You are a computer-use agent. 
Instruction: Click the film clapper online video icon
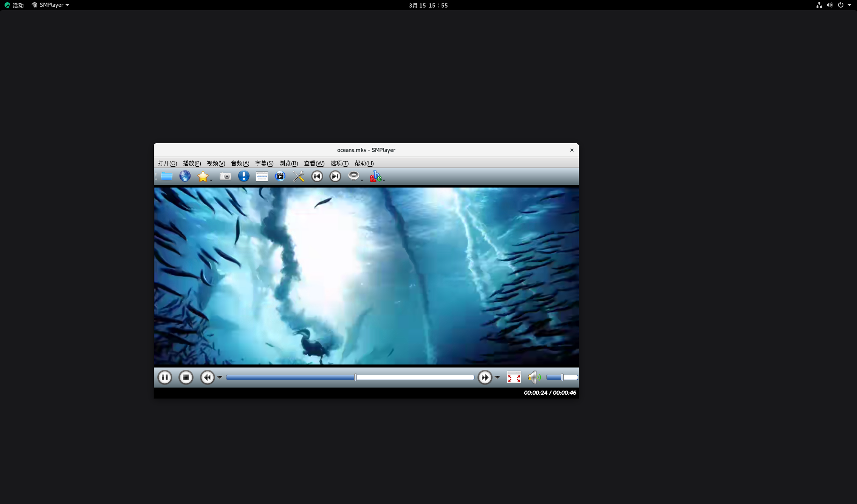coord(280,176)
